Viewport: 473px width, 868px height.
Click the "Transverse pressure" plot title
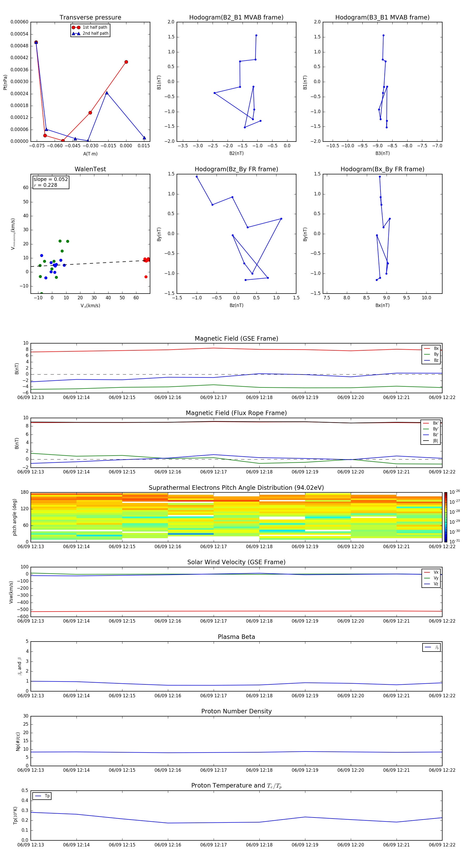[90, 18]
